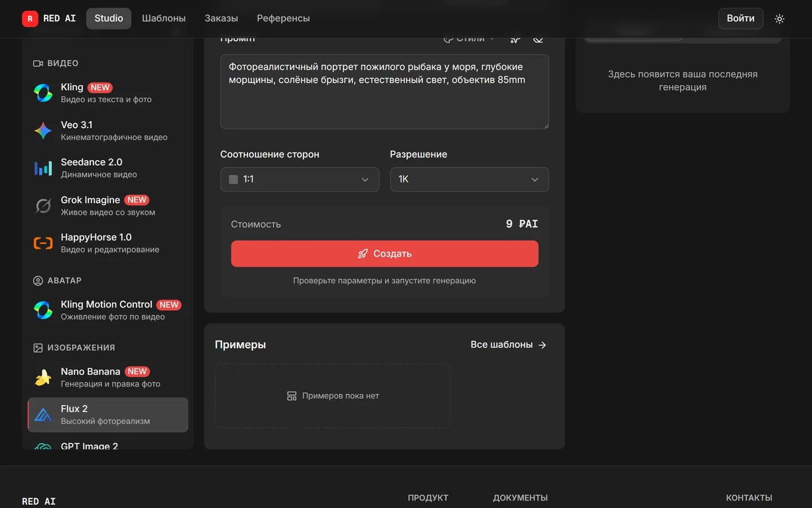This screenshot has width=812, height=508.
Task: Select Kling Motion Control model
Action: 108,310
